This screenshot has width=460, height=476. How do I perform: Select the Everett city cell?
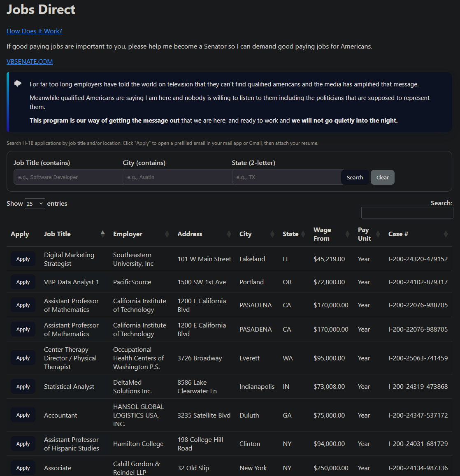pos(249,358)
